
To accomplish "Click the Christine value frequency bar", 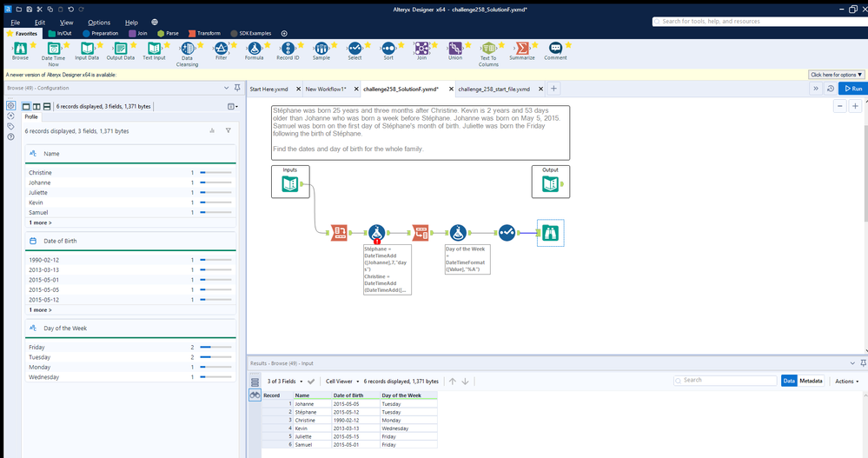I will [215, 173].
